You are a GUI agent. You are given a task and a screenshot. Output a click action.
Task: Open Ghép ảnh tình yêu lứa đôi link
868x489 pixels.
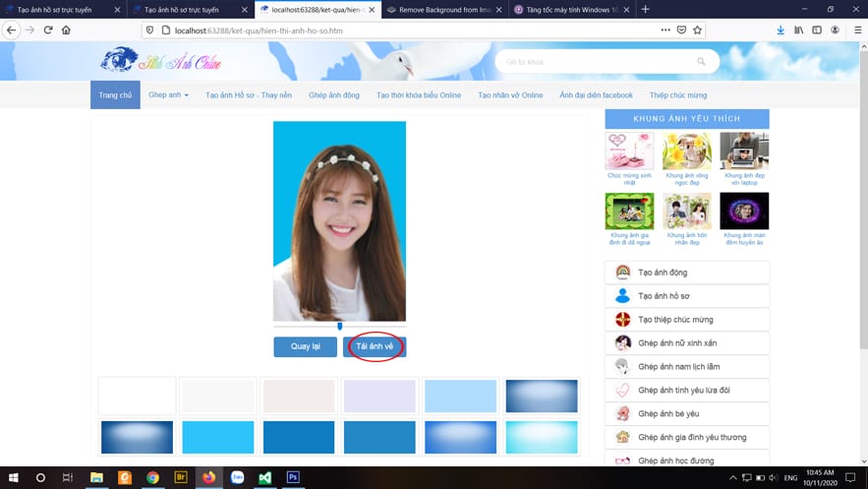click(x=683, y=390)
